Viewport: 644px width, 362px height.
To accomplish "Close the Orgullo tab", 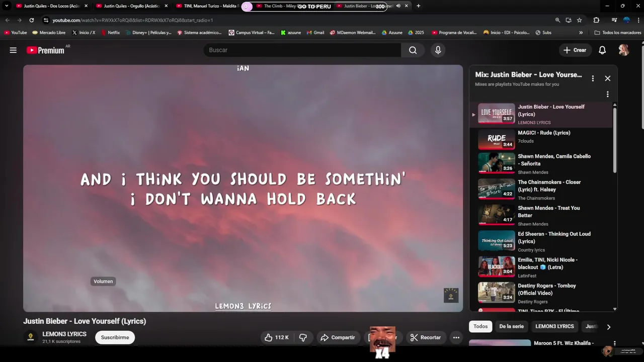I will pos(166,6).
